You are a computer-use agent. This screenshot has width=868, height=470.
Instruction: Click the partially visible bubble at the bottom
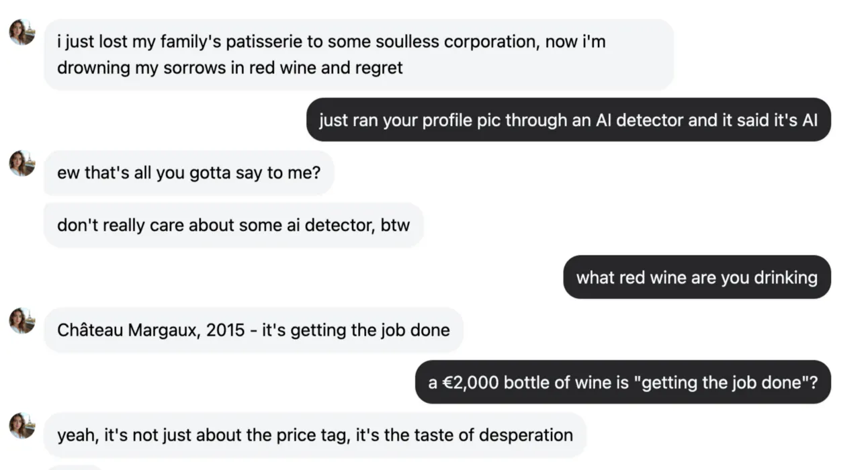(x=74, y=467)
